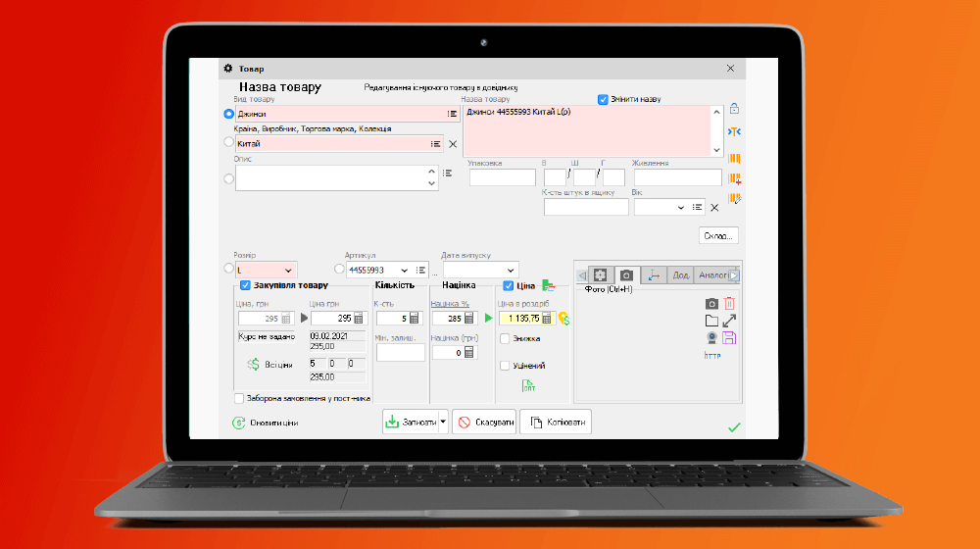Open calculator for Націнка % field
The height and width of the screenshot is (549, 980).
[469, 319]
